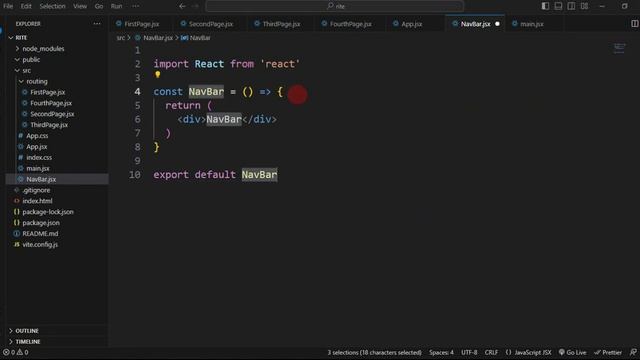Change file encoding UTF-8
This screenshot has width=640, height=360.
[469, 352]
